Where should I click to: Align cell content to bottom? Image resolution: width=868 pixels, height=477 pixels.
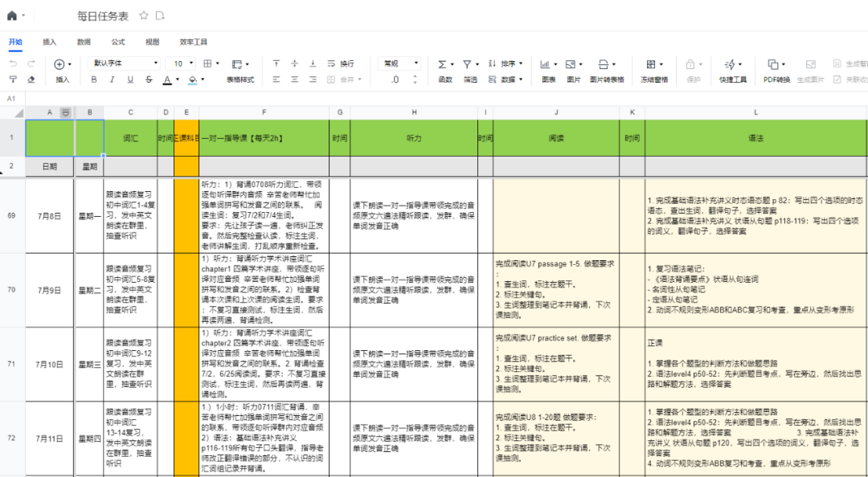coord(313,63)
